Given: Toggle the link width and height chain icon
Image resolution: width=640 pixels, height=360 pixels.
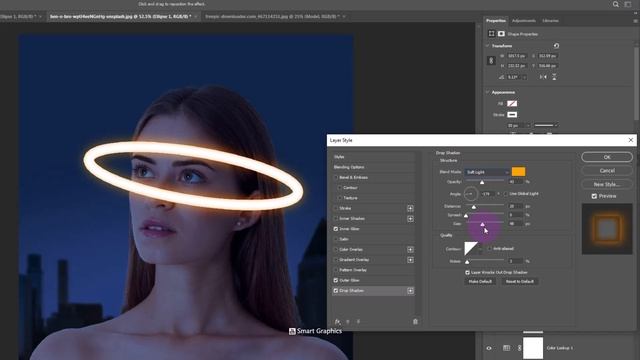Looking at the screenshot, I should coord(491,60).
